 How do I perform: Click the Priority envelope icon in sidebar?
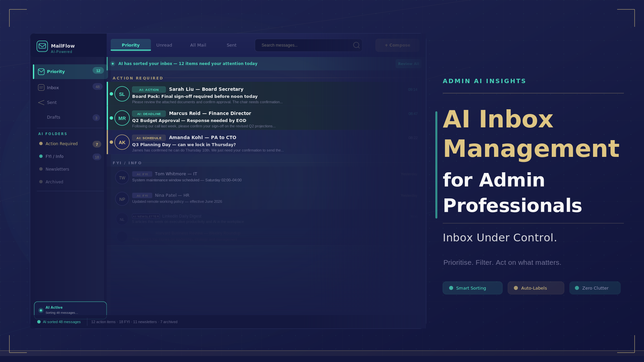[x=41, y=72]
